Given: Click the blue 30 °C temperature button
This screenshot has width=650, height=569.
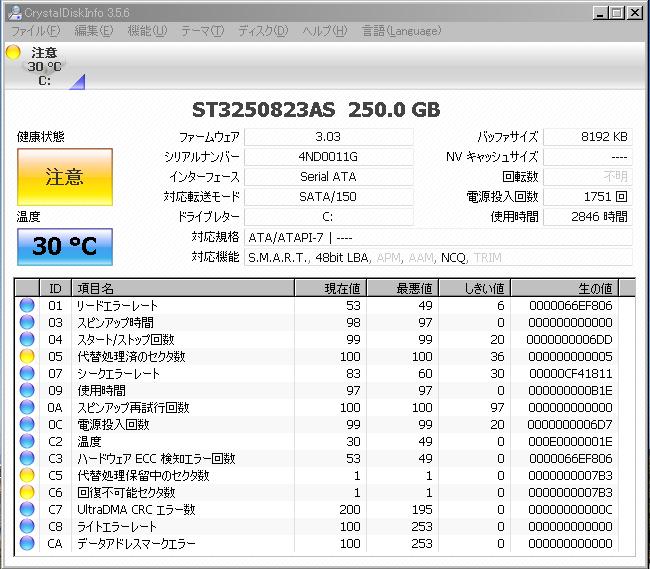Looking at the screenshot, I should tap(65, 247).
